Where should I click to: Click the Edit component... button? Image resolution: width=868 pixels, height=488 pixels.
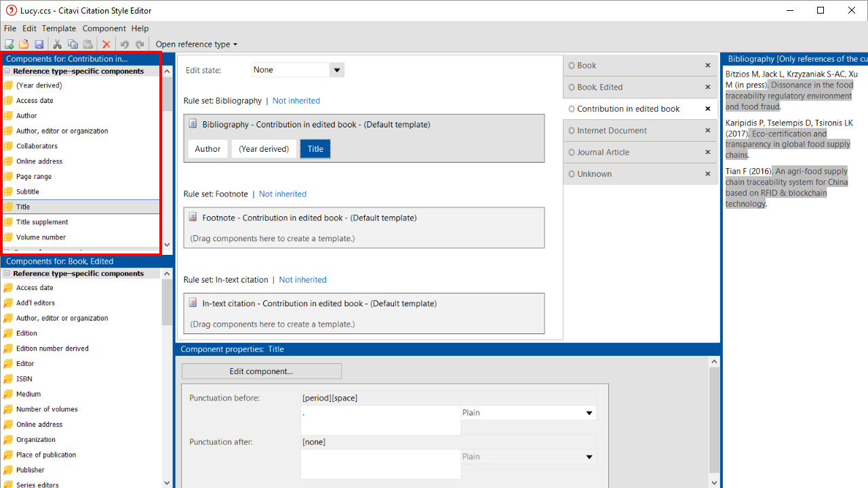click(x=262, y=371)
